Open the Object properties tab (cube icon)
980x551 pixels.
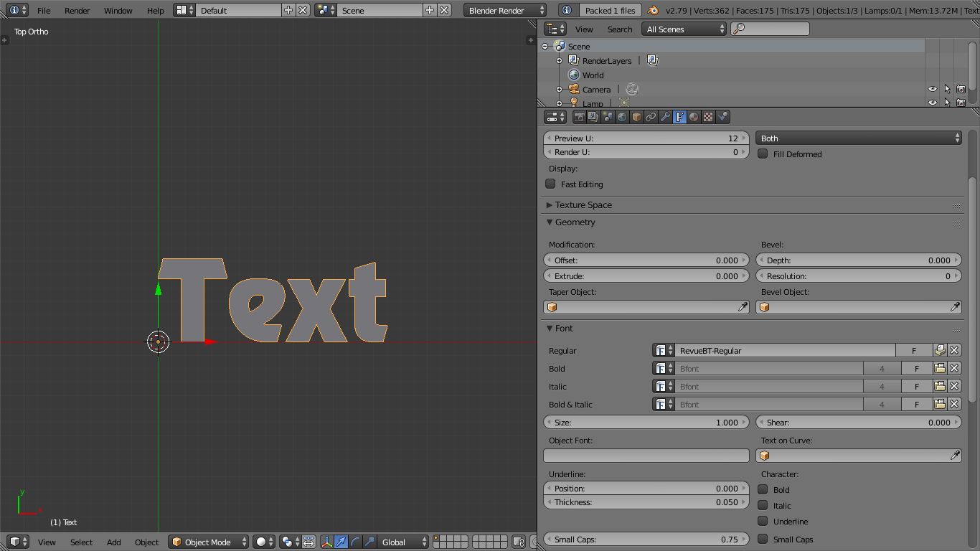(637, 117)
